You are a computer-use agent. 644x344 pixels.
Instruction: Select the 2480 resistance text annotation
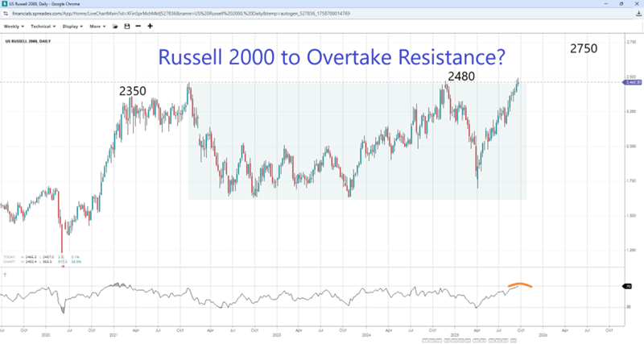[461, 76]
